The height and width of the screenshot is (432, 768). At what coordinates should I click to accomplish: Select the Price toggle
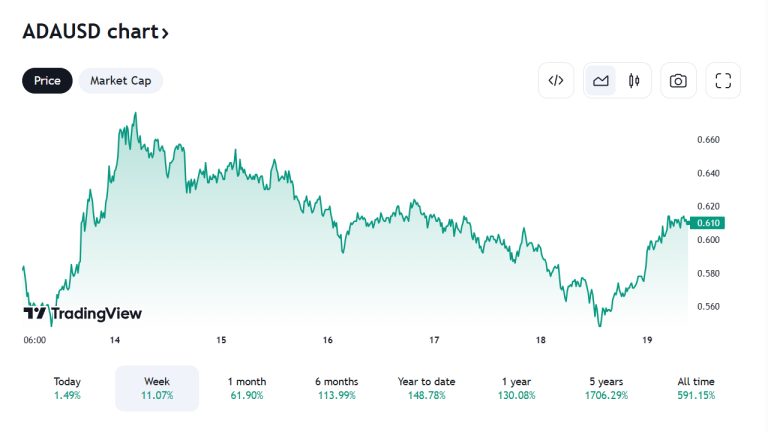pyautogui.click(x=47, y=81)
